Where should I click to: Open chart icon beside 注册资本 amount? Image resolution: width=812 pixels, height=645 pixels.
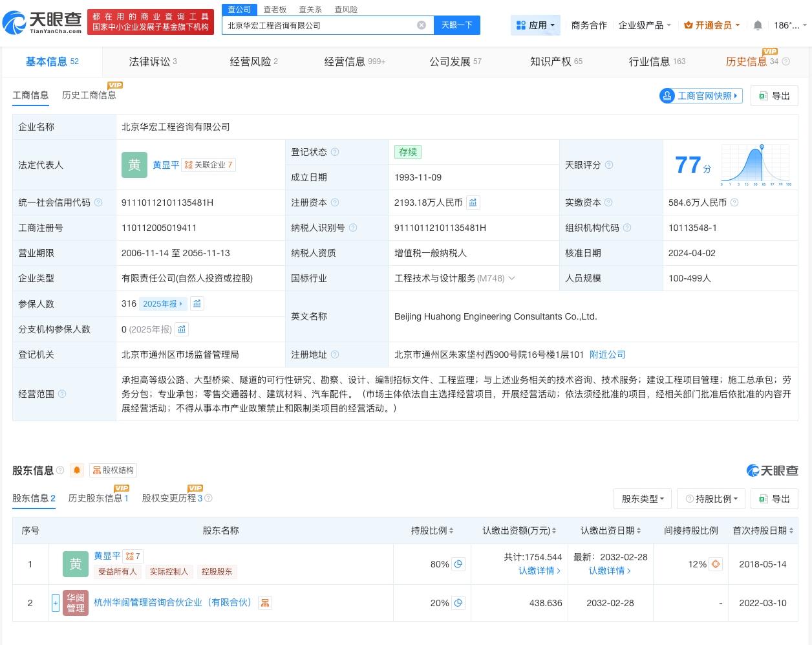(473, 202)
